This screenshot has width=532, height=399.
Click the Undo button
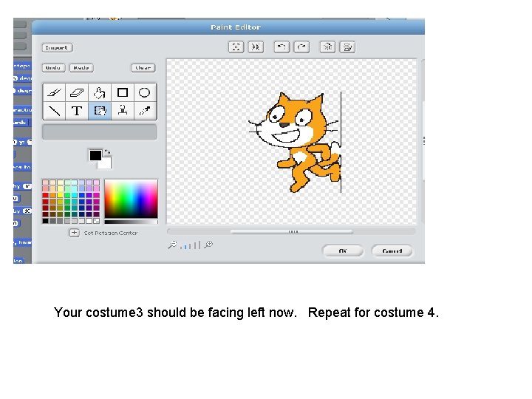pyautogui.click(x=53, y=67)
